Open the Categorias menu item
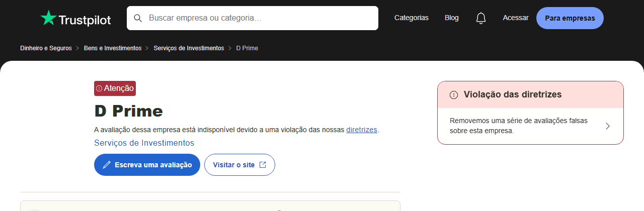This screenshot has height=211, width=644. point(412,18)
